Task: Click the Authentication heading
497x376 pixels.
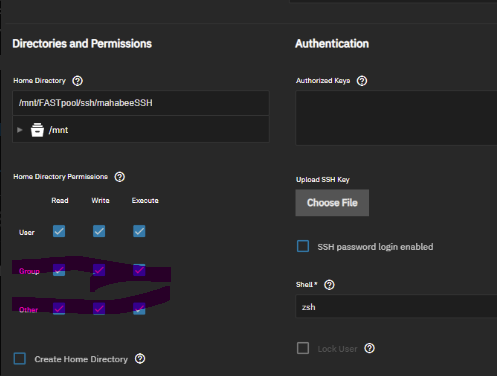Action: pos(332,44)
